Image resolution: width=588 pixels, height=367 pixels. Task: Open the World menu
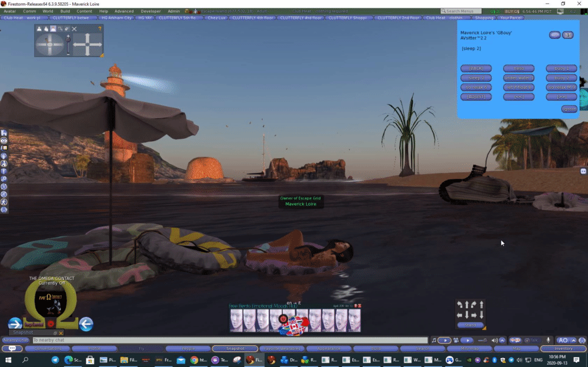click(x=48, y=11)
